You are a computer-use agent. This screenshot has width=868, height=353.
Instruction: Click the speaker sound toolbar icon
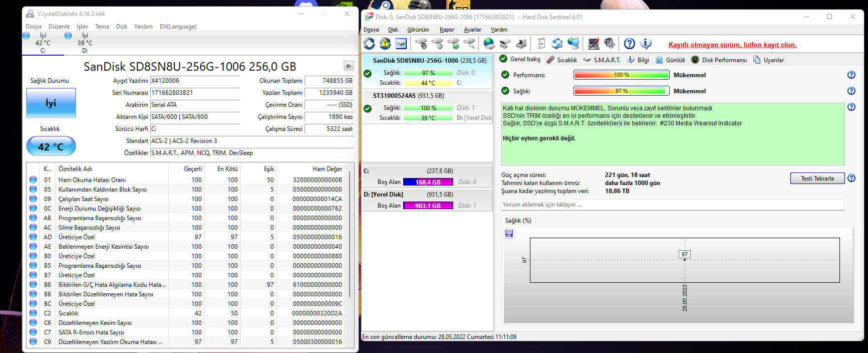pos(610,44)
